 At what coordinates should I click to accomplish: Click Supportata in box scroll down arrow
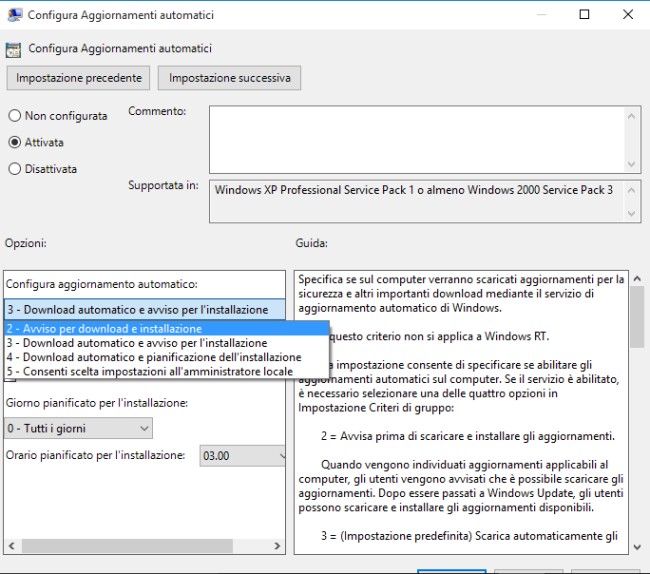tap(631, 213)
